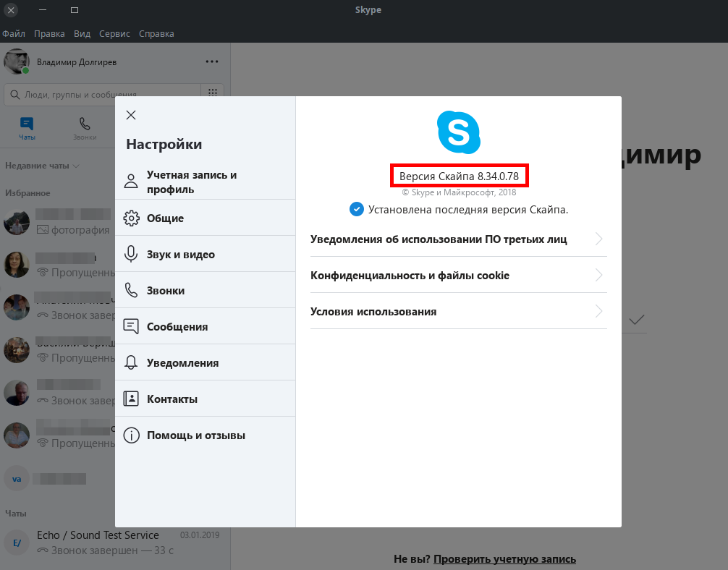The width and height of the screenshot is (728, 570).
Task: Click the search field Люди, группы и сообщения
Action: point(102,94)
